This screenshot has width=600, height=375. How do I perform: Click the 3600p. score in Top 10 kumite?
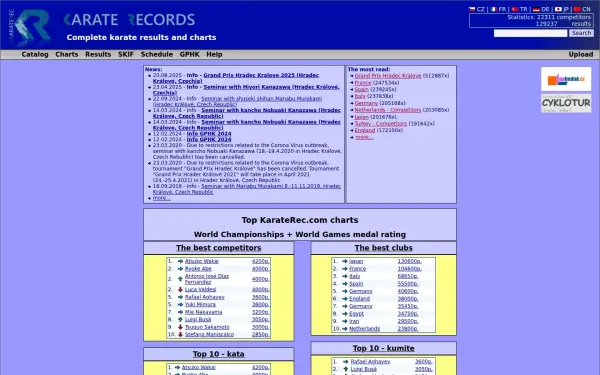point(424,361)
